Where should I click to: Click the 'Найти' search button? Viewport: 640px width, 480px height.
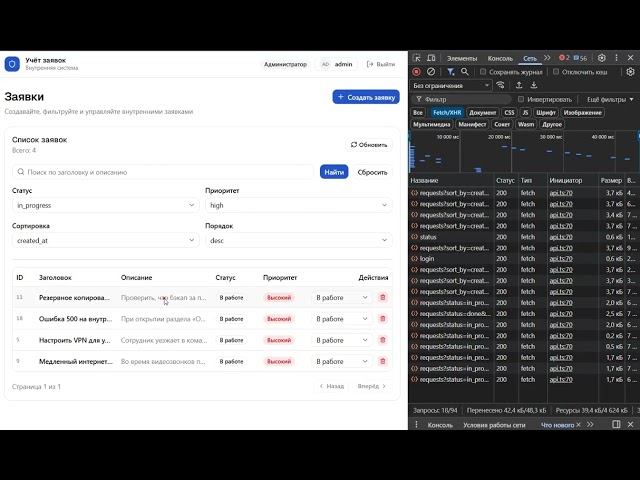[334, 172]
